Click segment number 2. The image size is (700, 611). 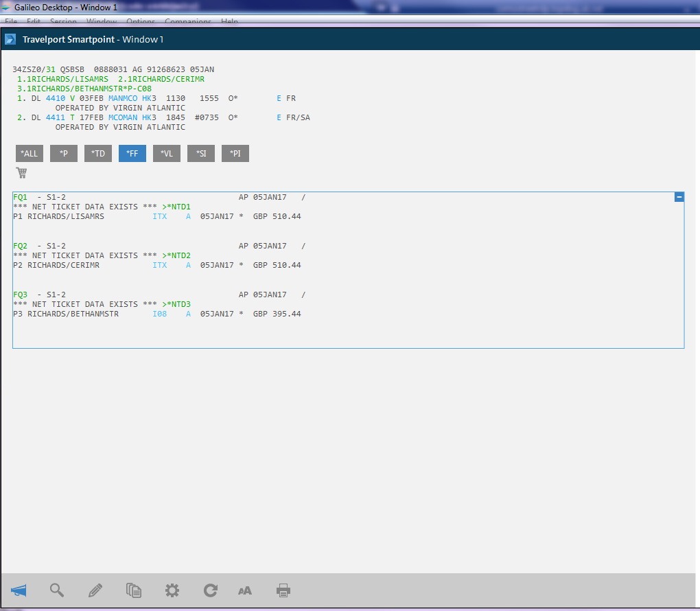click(21, 117)
